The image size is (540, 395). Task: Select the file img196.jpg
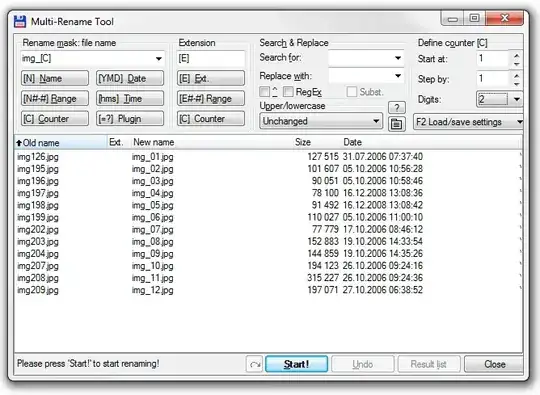point(38,181)
